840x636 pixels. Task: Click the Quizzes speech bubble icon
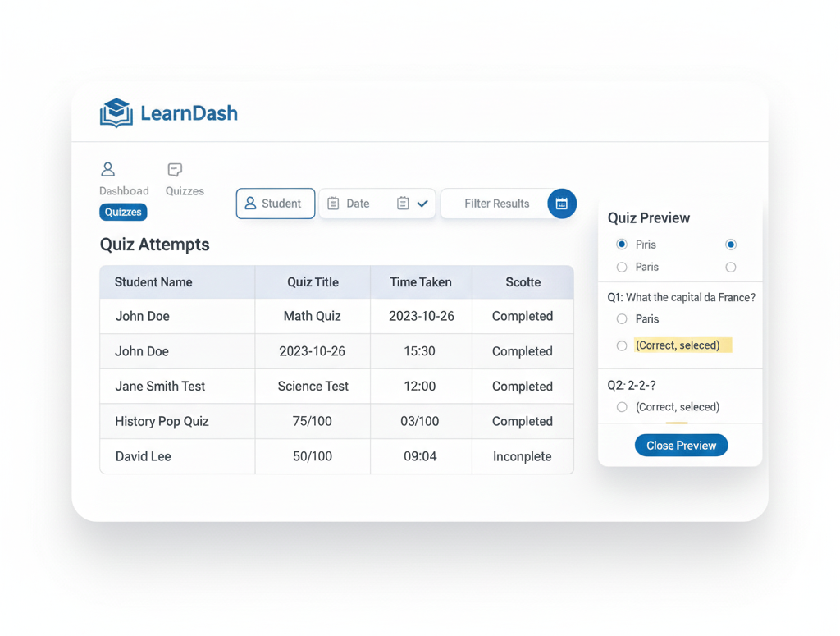click(175, 170)
